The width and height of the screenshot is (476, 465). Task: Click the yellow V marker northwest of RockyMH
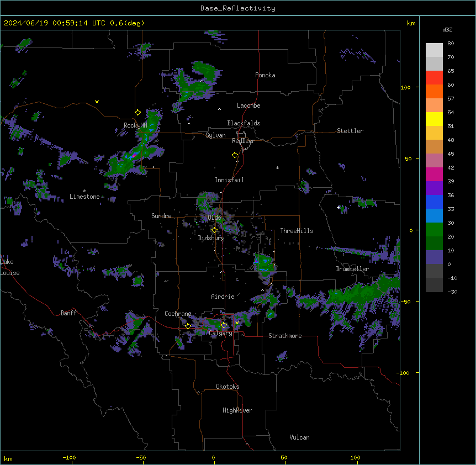97,102
